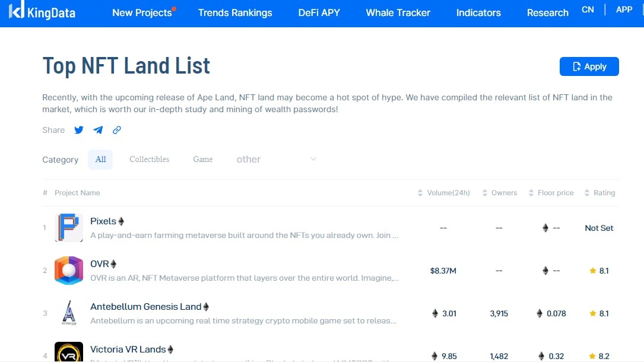
Task: Open Victoria VR Lands project link
Action: pyautogui.click(x=128, y=350)
